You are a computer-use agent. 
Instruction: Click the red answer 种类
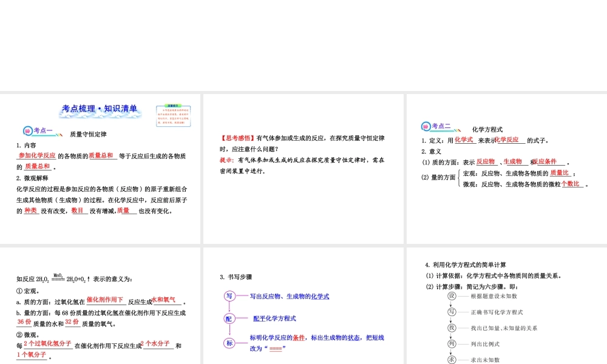pyautogui.click(x=30, y=210)
